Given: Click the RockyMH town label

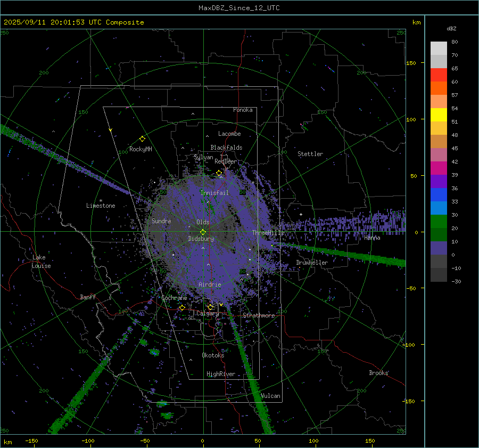Looking at the screenshot, I should click(x=141, y=149).
